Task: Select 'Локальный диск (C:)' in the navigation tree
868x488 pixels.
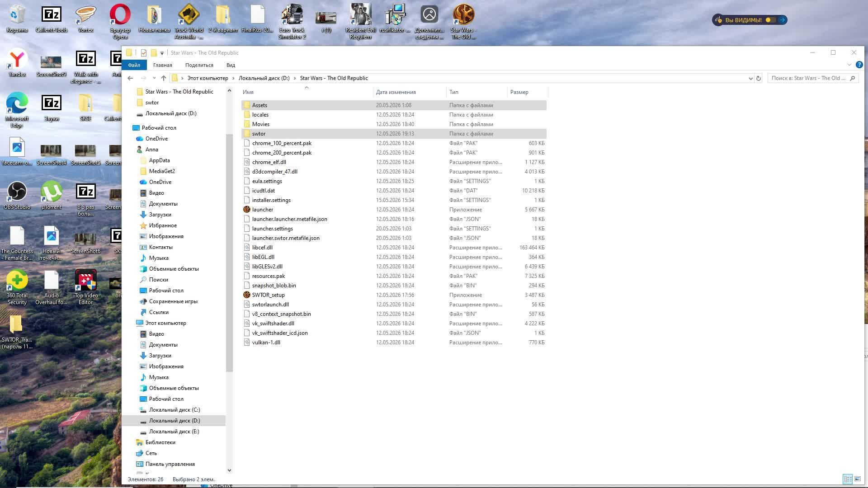Action: (174, 410)
